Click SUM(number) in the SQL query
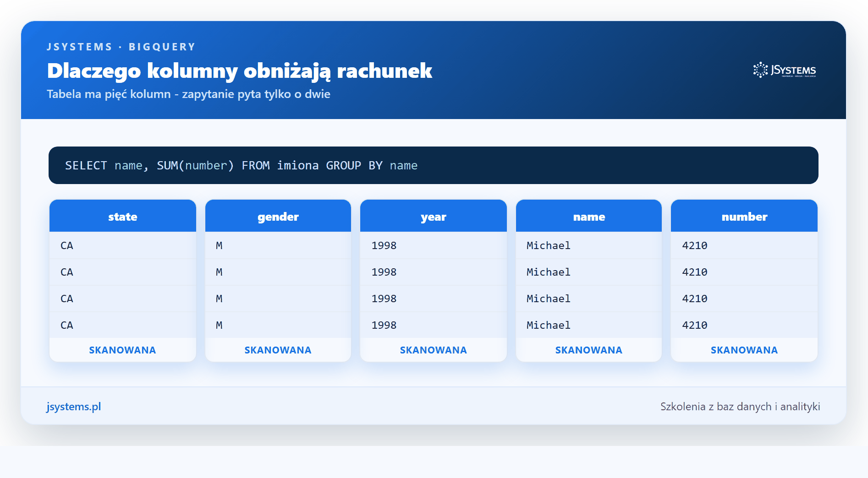 click(195, 165)
